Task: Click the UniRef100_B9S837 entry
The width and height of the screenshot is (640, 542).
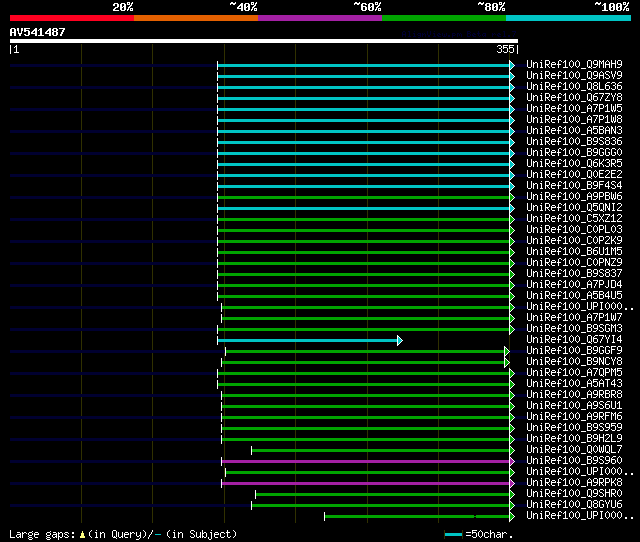Action: click(x=574, y=273)
